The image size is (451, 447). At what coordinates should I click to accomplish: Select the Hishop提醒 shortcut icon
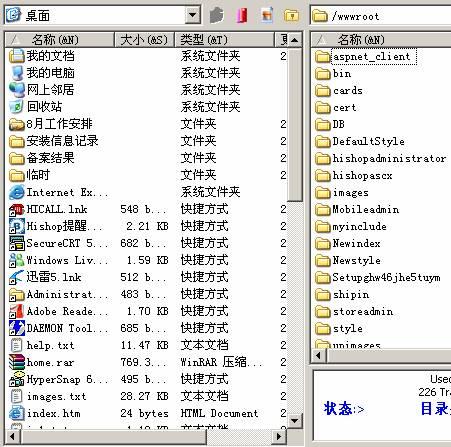point(16,226)
